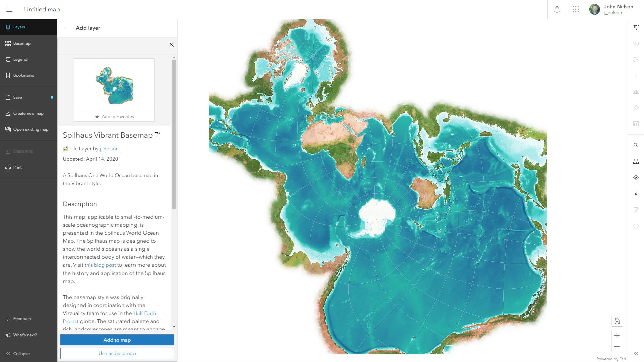The width and height of the screenshot is (644, 362).
Task: Open the Legend panel
Action: tap(20, 59)
